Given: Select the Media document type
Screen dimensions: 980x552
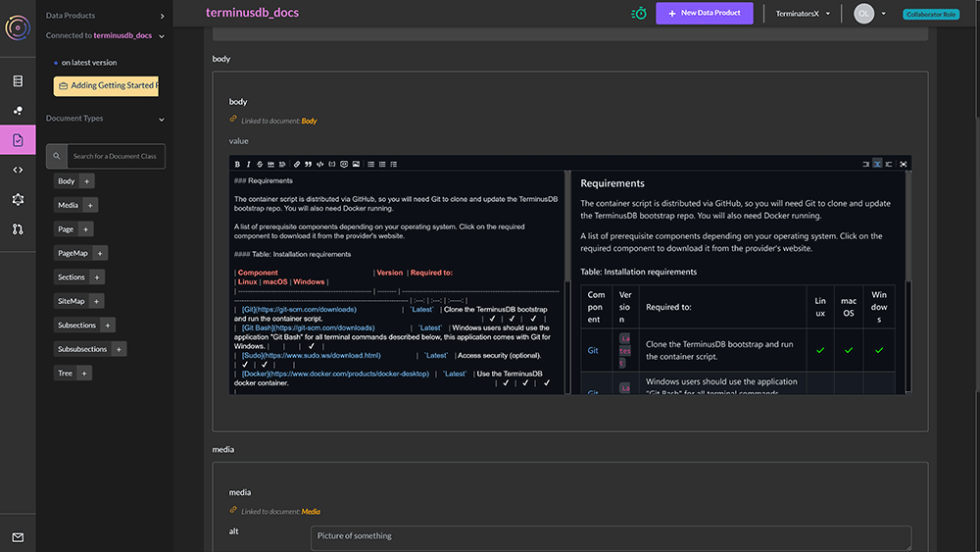Looking at the screenshot, I should 69,205.
